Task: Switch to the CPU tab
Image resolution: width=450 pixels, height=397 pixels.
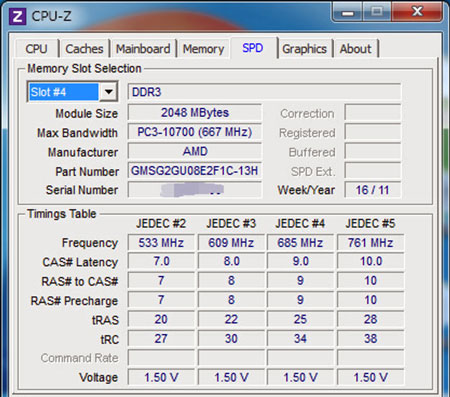Action: (x=36, y=49)
